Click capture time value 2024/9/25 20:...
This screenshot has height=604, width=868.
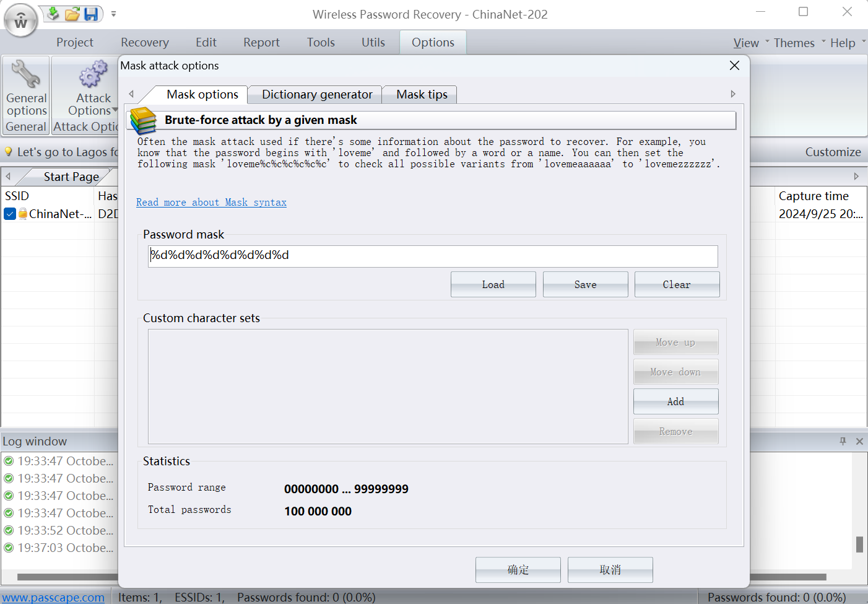click(x=820, y=214)
